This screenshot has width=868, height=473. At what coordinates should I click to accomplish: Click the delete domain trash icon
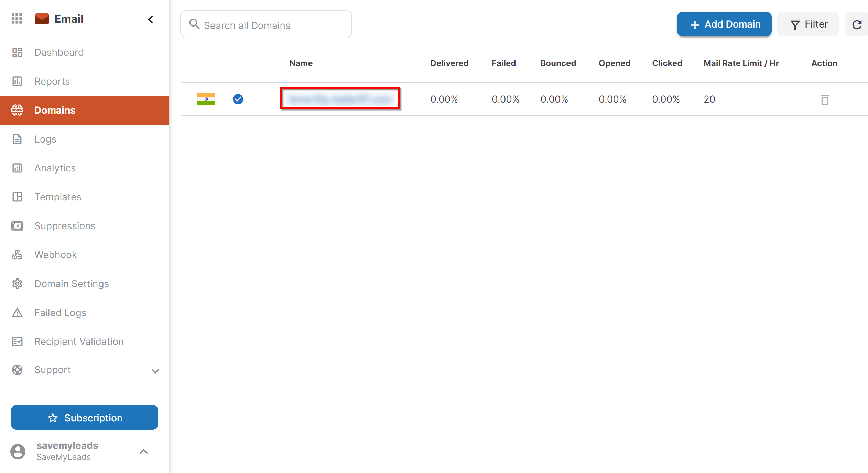coord(825,99)
